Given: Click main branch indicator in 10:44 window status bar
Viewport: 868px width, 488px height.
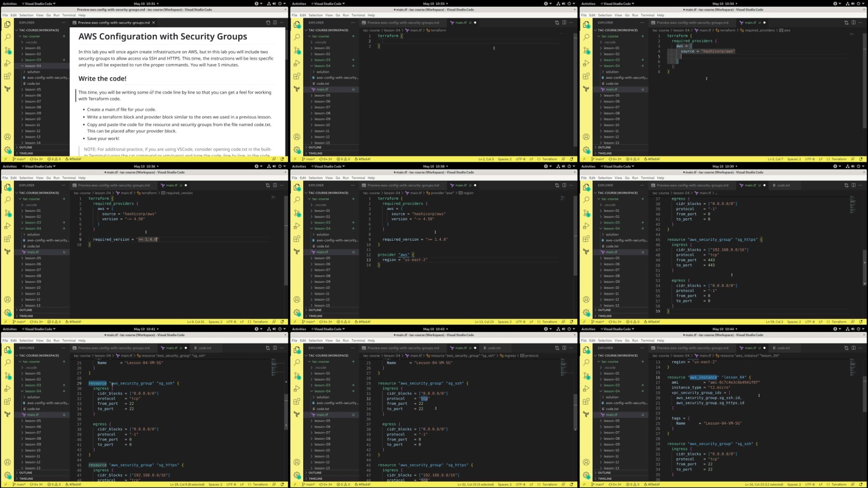Looking at the screenshot, I should click(x=598, y=484).
